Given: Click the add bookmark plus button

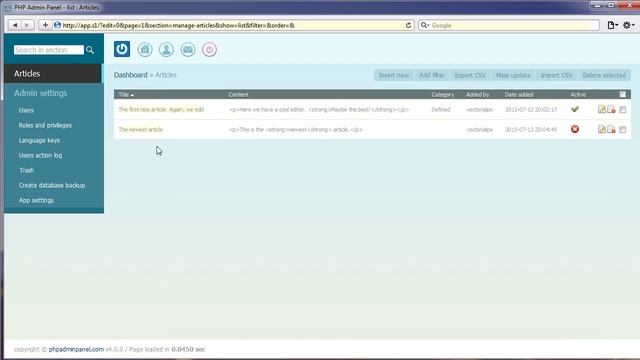Looking at the screenshot, I should pos(45,25).
